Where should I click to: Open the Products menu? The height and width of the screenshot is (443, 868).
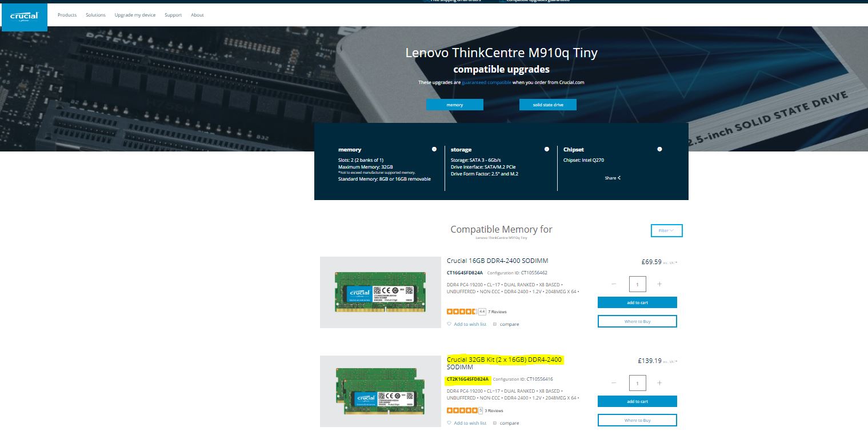click(x=67, y=15)
